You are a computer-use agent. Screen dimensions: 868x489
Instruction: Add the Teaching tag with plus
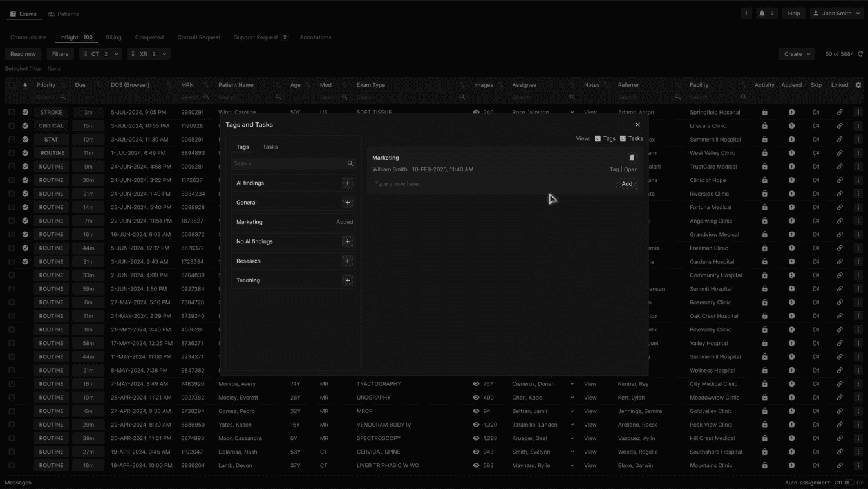click(x=348, y=281)
